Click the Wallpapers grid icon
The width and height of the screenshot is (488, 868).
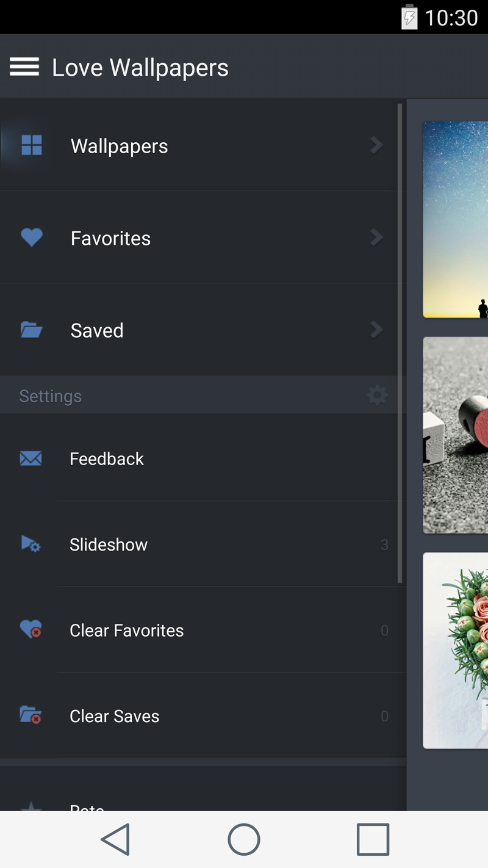coord(32,145)
